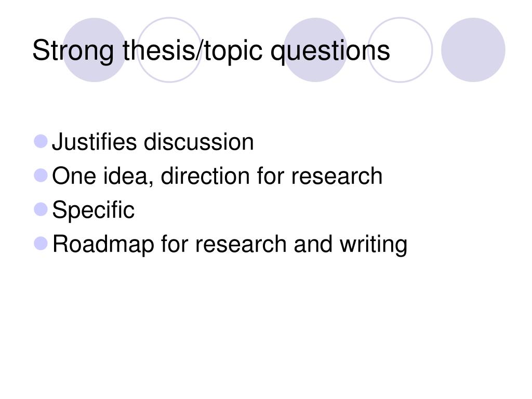
Task: Click 'Roadmap for research and writing' text
Action: [230, 244]
